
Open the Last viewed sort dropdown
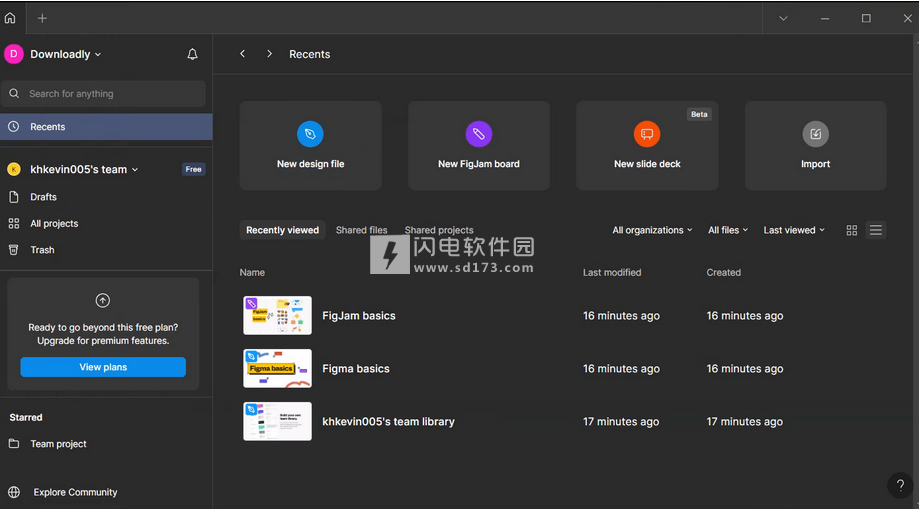click(x=794, y=230)
